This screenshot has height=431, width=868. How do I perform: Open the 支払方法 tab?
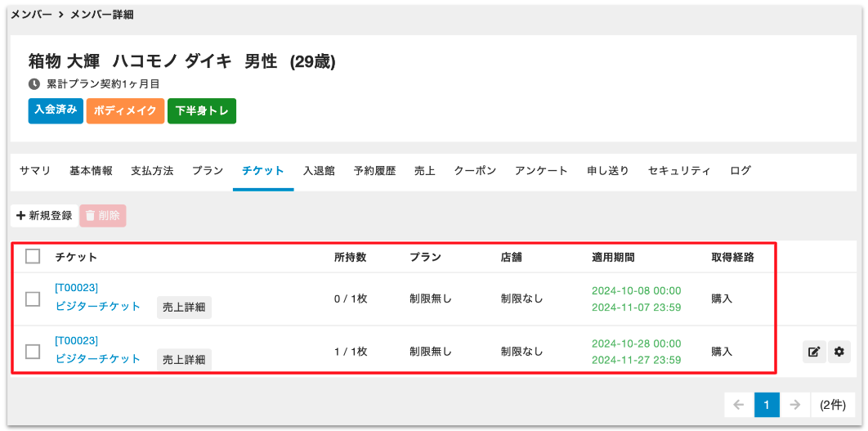pyautogui.click(x=152, y=171)
